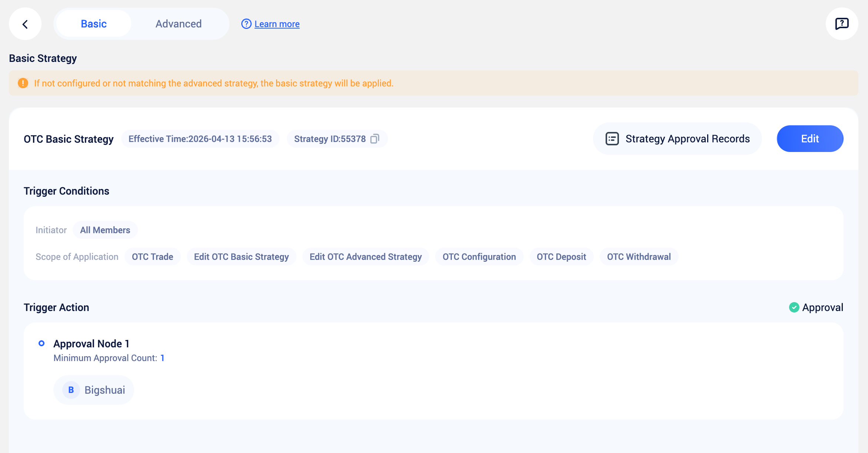868x453 pixels.
Task: Select the Approval Node 1 circle marker
Action: [42, 343]
